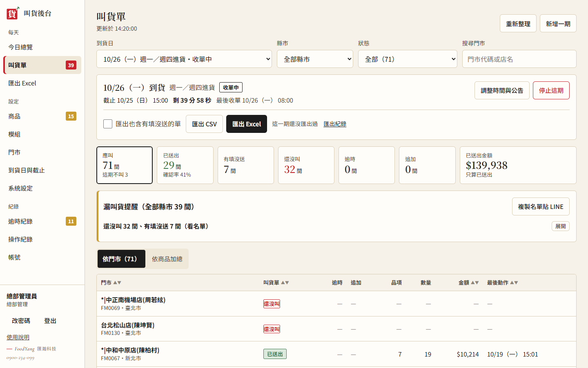Open 到貨日與截止 in sidebar

pyautogui.click(x=42, y=170)
